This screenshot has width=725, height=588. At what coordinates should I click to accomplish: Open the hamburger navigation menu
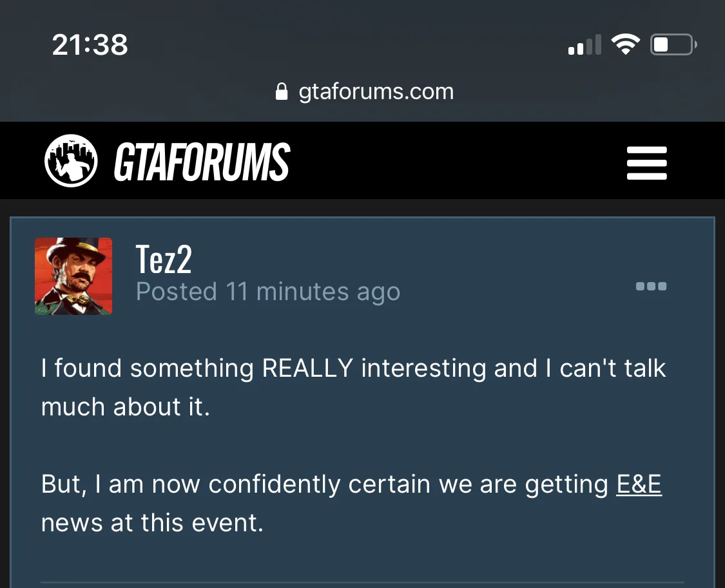(646, 163)
